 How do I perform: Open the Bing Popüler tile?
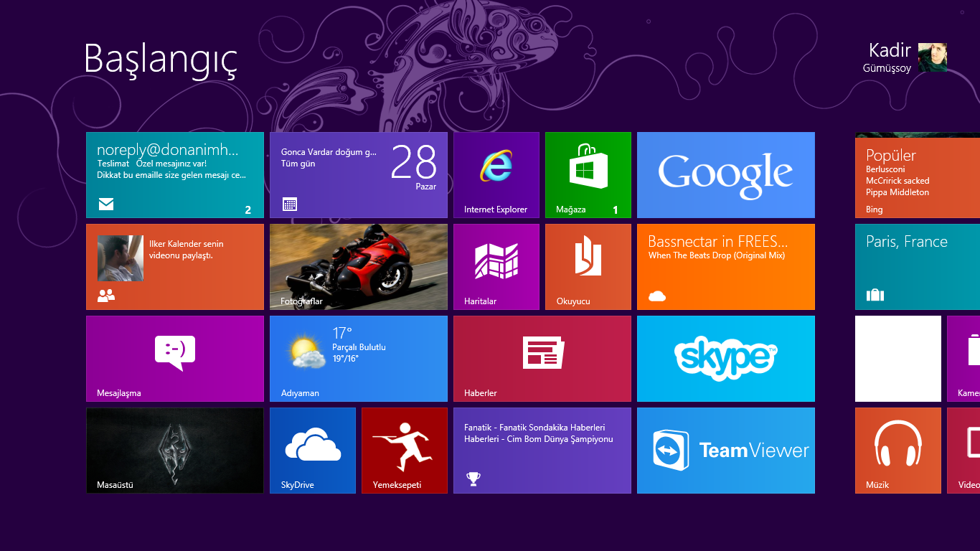pos(918,175)
